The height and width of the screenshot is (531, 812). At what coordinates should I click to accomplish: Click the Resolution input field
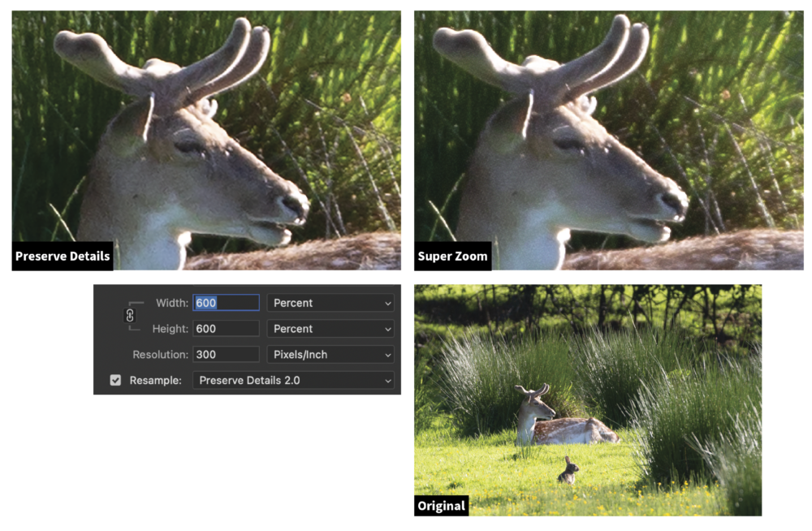coord(227,354)
